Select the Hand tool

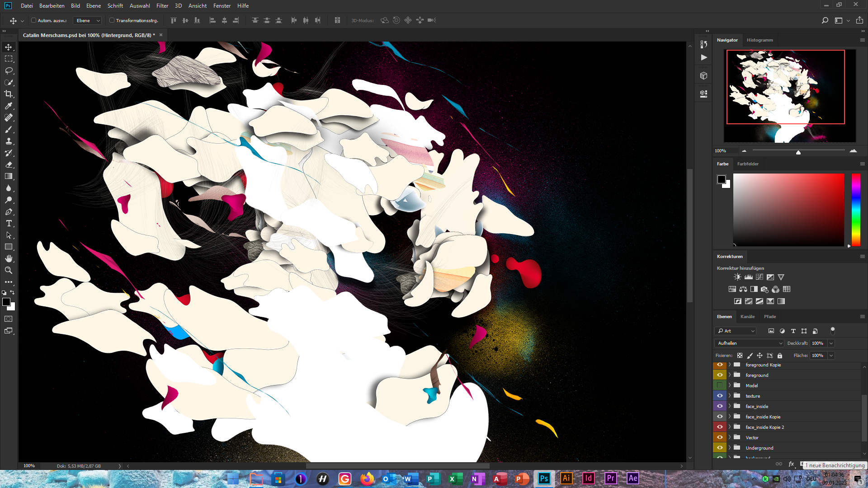tap(9, 258)
